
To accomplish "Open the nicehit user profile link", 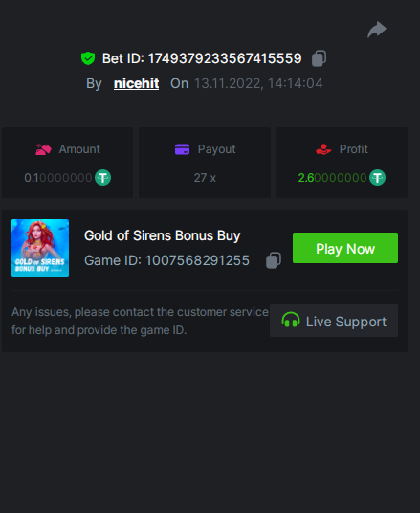I will 137,83.
